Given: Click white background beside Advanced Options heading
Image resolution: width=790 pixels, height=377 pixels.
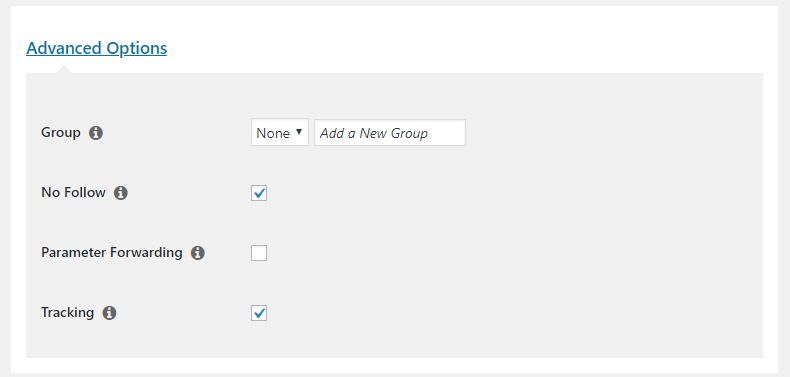Looking at the screenshot, I should 453,45.
